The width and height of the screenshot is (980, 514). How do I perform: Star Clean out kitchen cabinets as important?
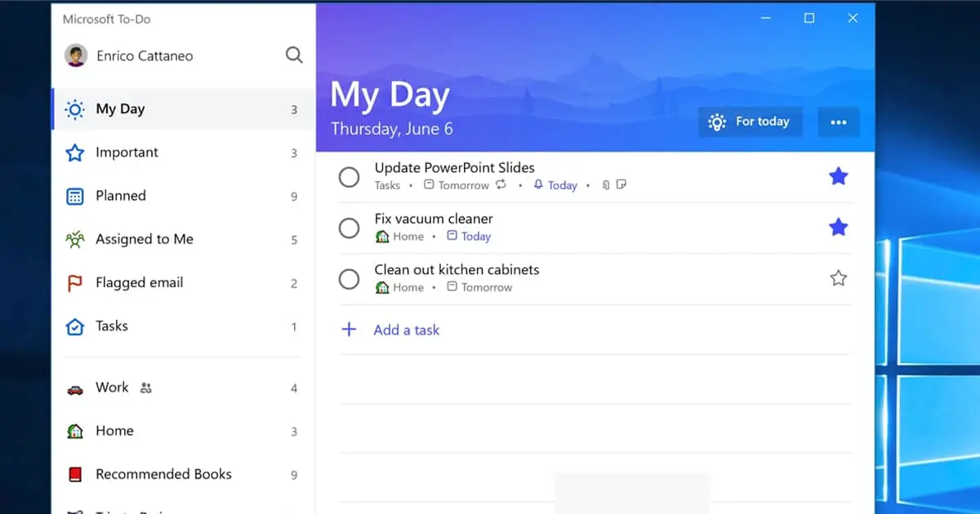[838, 278]
